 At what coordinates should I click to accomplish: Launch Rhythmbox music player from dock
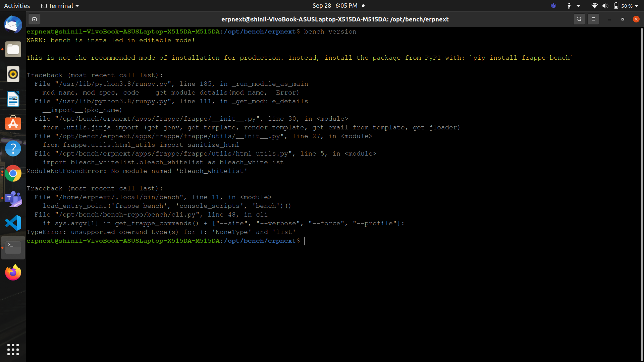[13, 74]
